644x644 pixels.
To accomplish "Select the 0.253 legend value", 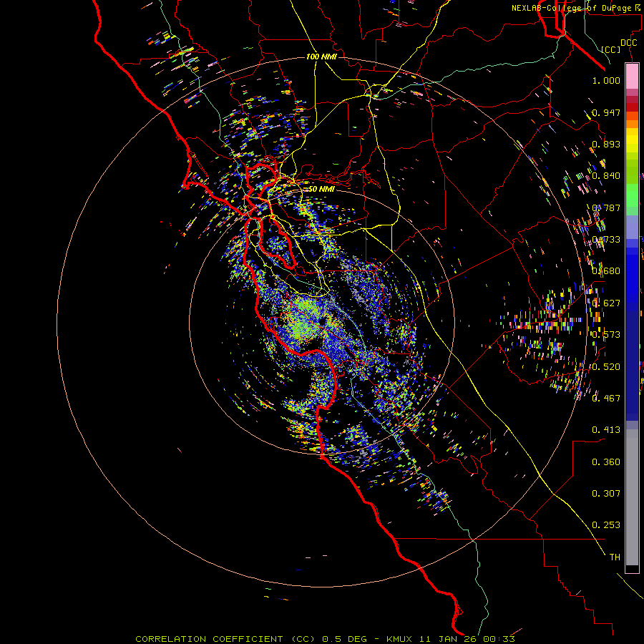I will point(606,525).
